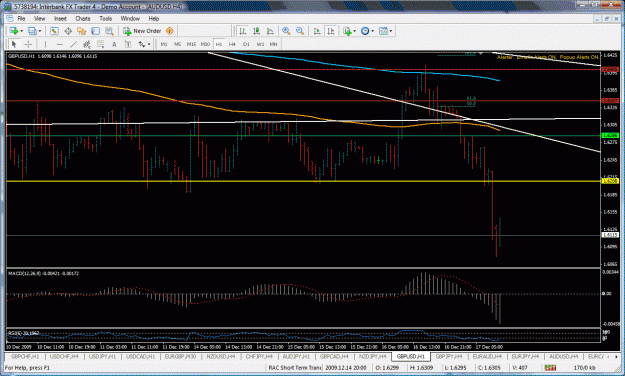
Task: Click the RAC Short Term profile status field
Action: tap(295, 368)
